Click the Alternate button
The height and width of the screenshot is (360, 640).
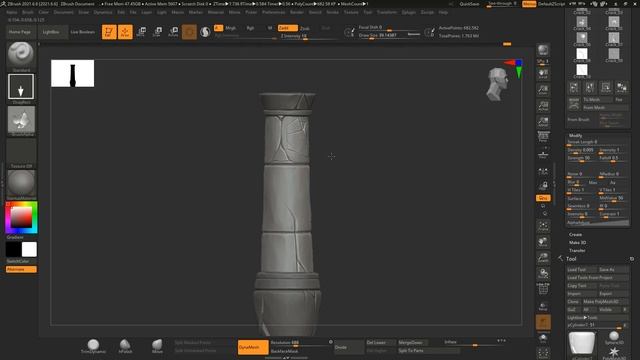pos(21,269)
